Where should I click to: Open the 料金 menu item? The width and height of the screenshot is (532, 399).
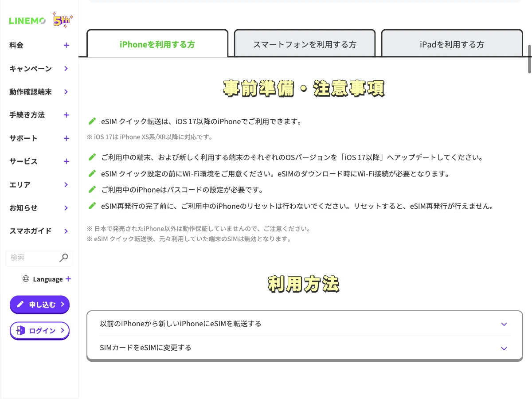[16, 45]
